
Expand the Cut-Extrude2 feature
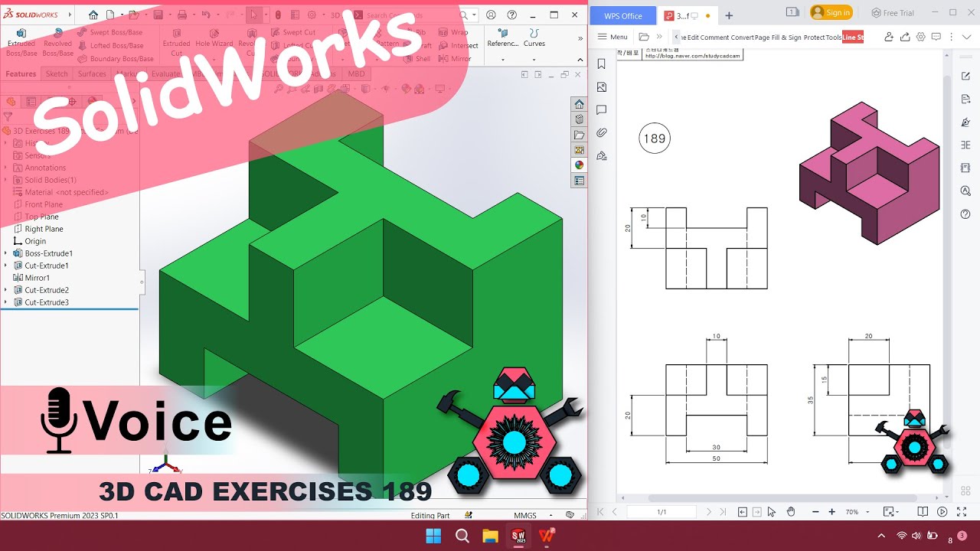coord(6,290)
